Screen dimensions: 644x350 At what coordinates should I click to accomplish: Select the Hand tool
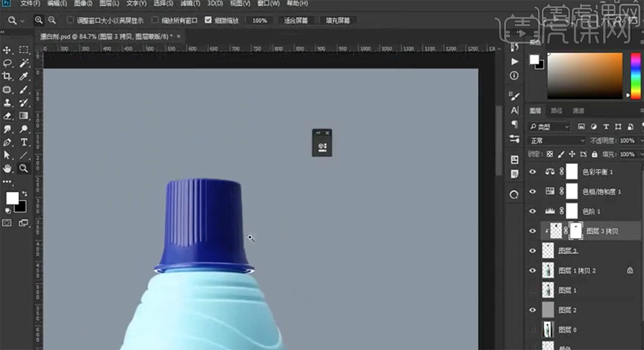tap(8, 168)
